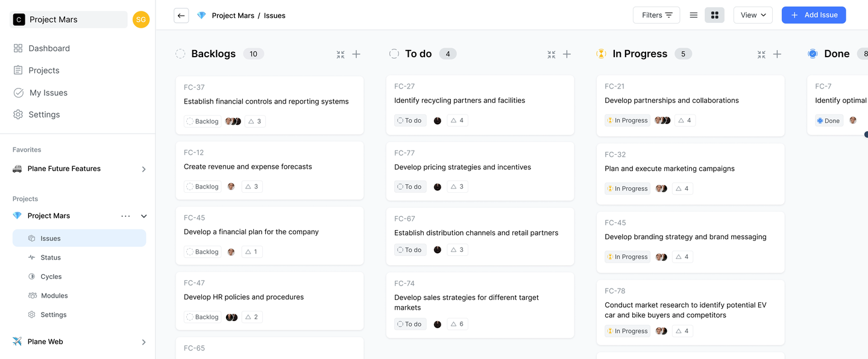Collapse the In Progress column
Screen dimensions: 868x359
point(761,54)
